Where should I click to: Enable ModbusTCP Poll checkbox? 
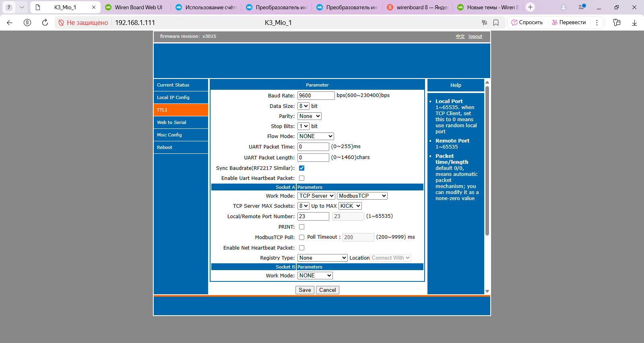(301, 238)
